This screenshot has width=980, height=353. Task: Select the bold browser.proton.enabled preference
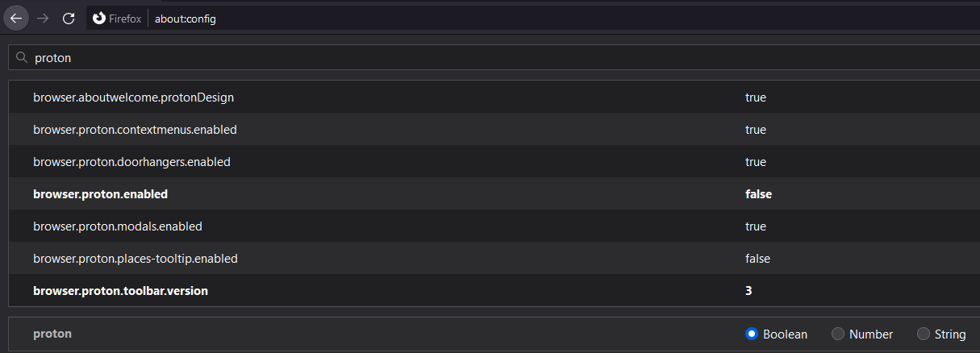coord(100,194)
